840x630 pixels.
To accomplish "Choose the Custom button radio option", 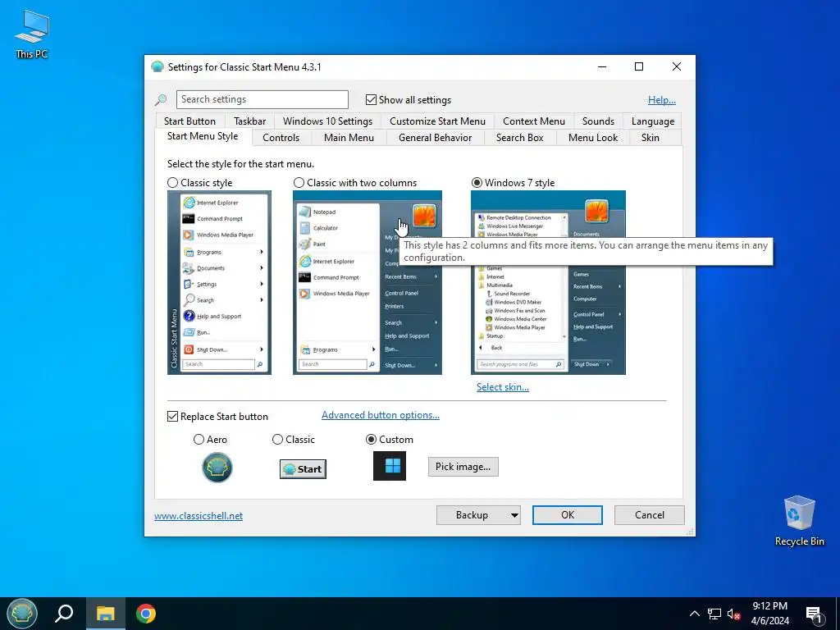I will (x=371, y=440).
